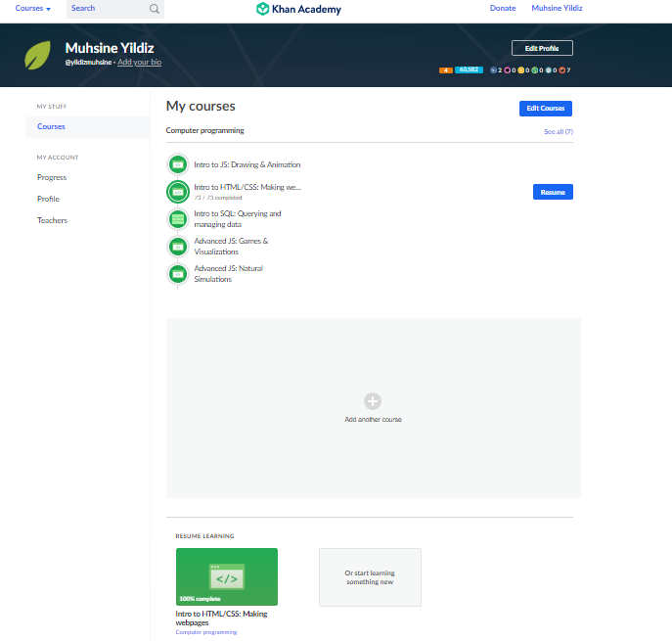This screenshot has width=672, height=641.
Task: Click the gray Moon badge icon
Action: click(548, 70)
